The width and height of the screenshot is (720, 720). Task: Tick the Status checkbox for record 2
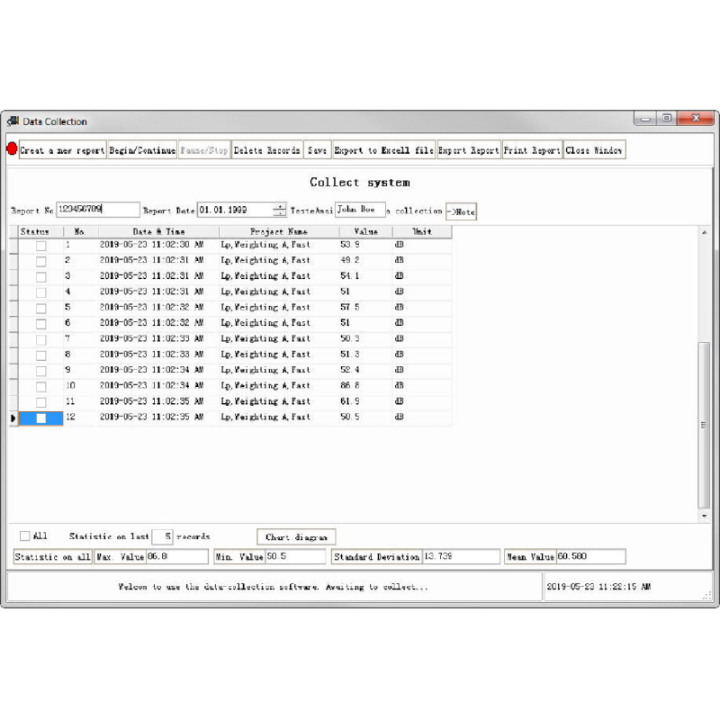41,261
